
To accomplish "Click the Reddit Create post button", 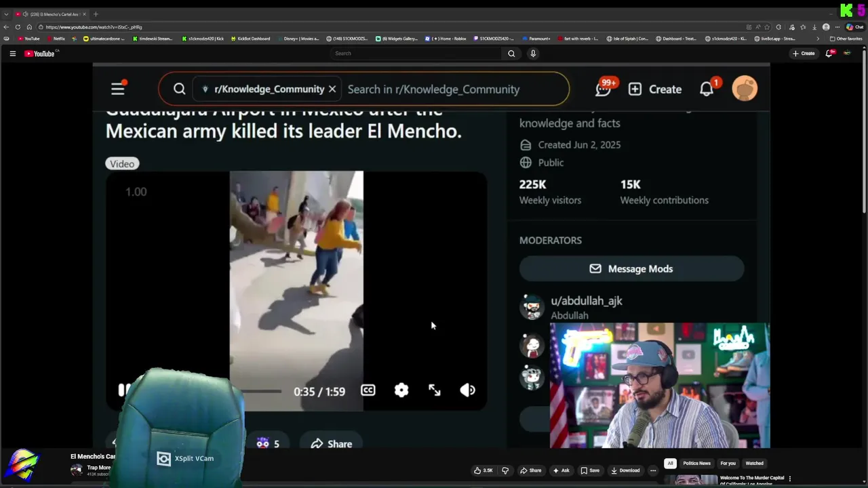I will pos(655,89).
